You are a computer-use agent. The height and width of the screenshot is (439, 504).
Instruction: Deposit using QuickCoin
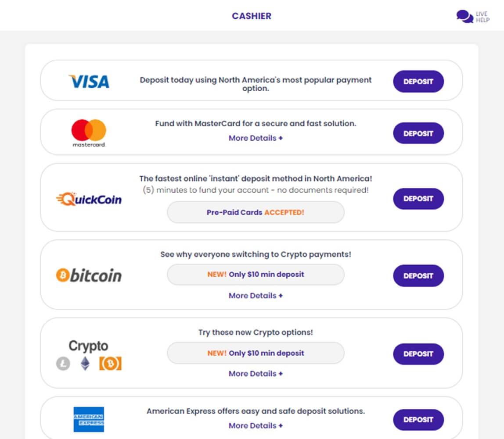click(x=418, y=199)
